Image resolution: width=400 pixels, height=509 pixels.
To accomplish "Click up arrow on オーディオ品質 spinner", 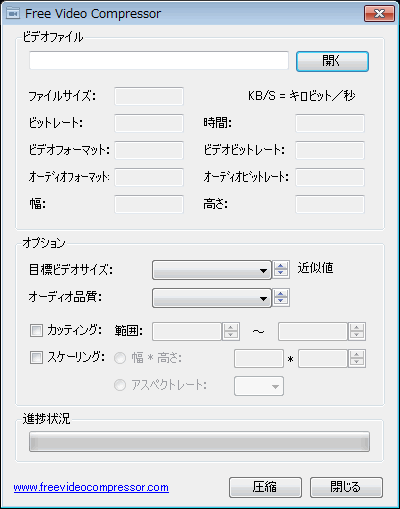I will (x=281, y=294).
